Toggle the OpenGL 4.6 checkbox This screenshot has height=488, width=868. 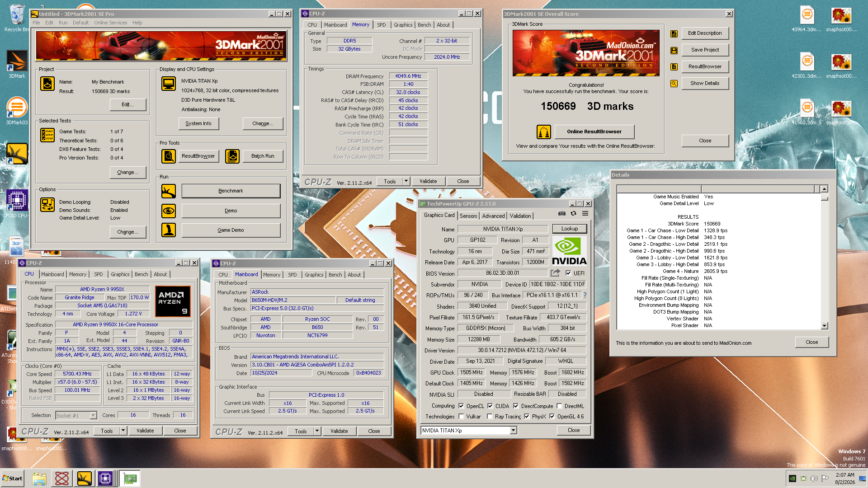(552, 416)
